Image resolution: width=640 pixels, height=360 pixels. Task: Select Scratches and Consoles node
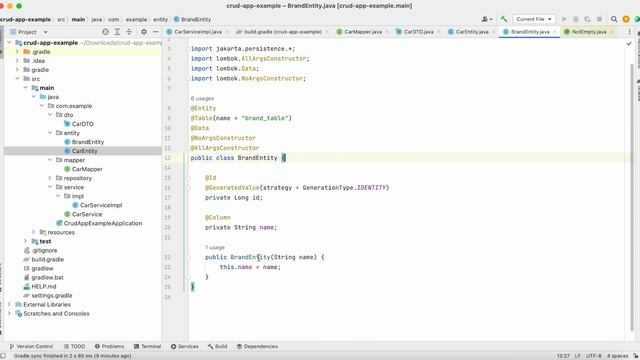pos(56,313)
